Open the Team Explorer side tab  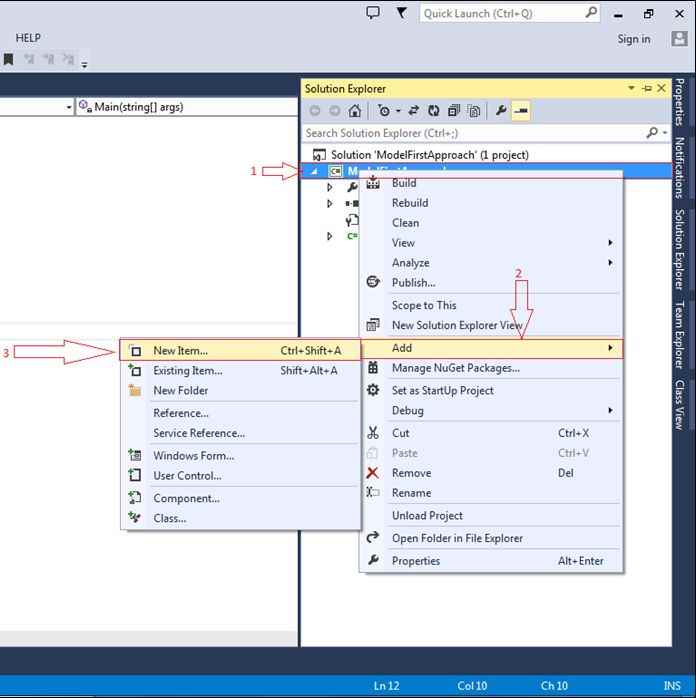(680, 335)
